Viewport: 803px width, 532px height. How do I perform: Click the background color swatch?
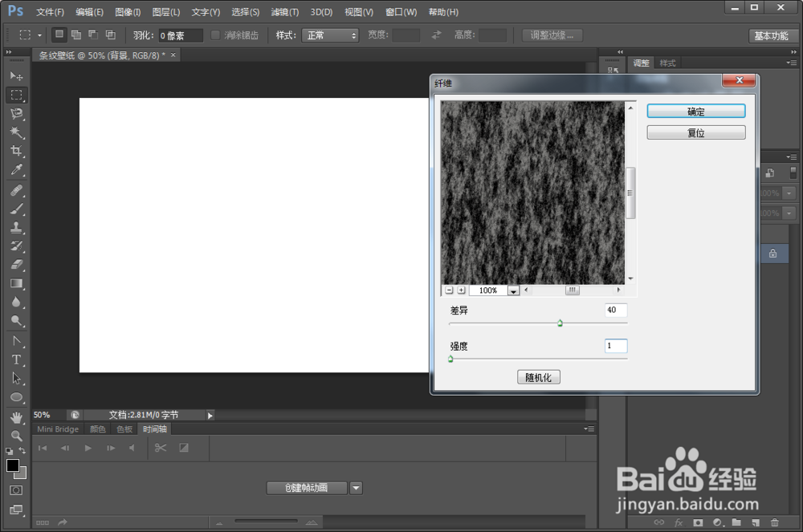click(22, 473)
